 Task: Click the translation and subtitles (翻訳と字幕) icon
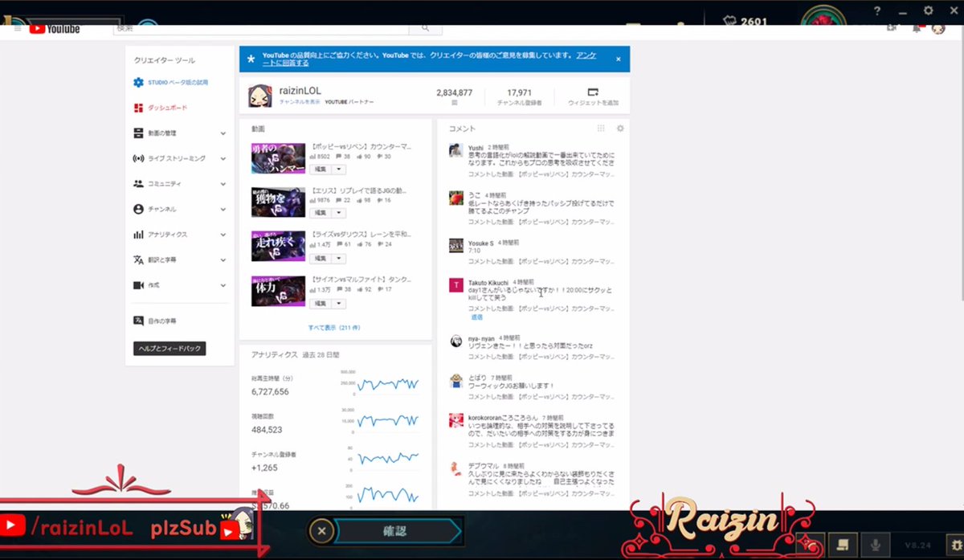pos(138,260)
